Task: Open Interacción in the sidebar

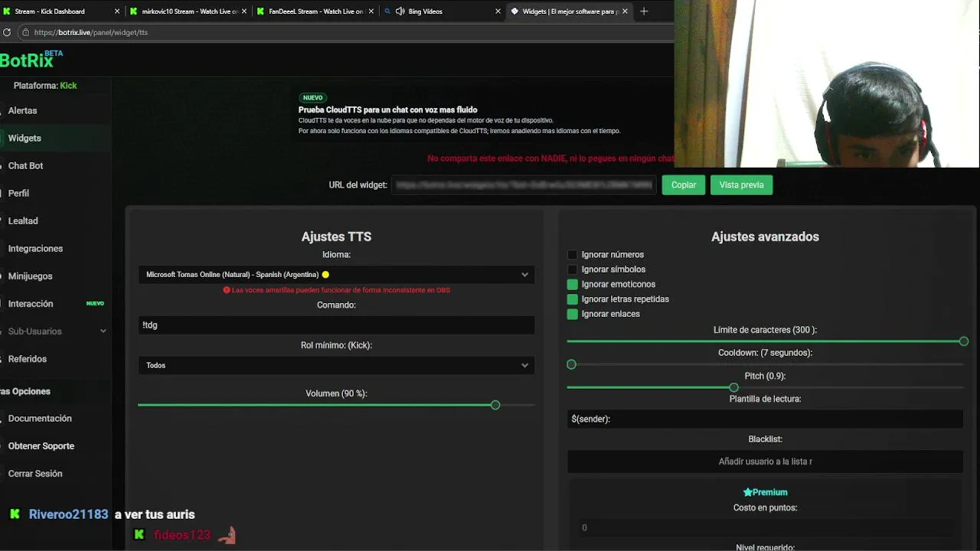Action: point(31,304)
